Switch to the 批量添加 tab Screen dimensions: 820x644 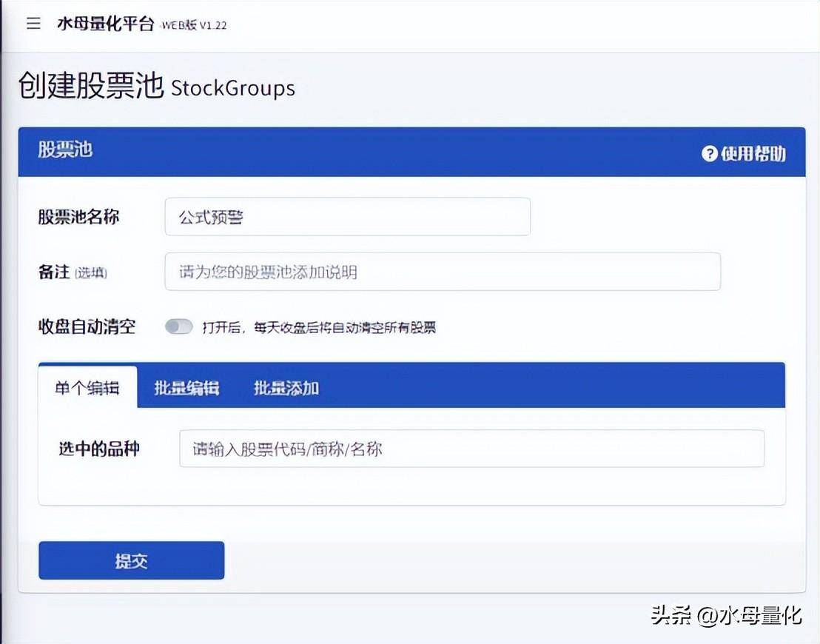pyautogui.click(x=286, y=388)
